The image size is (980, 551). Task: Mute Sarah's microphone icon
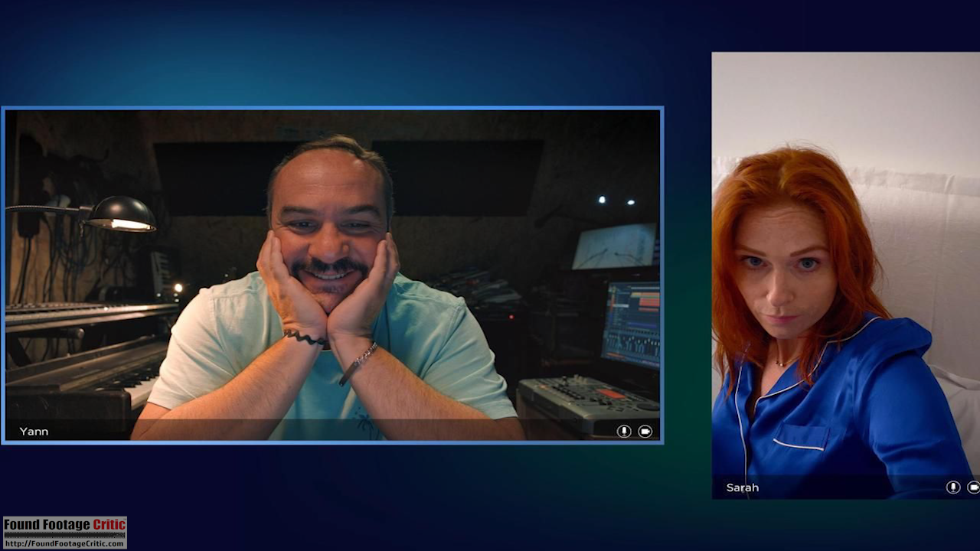[953, 487]
